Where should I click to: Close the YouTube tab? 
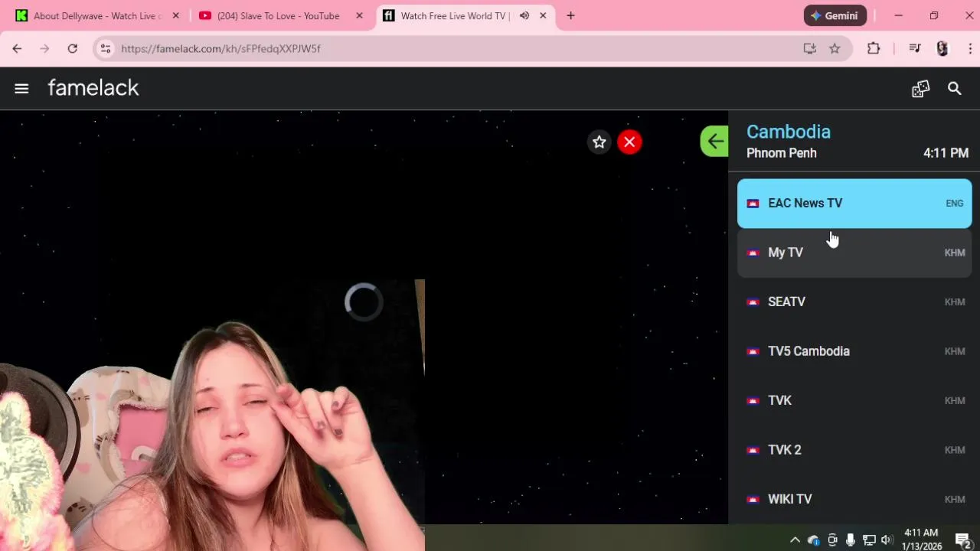(x=359, y=15)
